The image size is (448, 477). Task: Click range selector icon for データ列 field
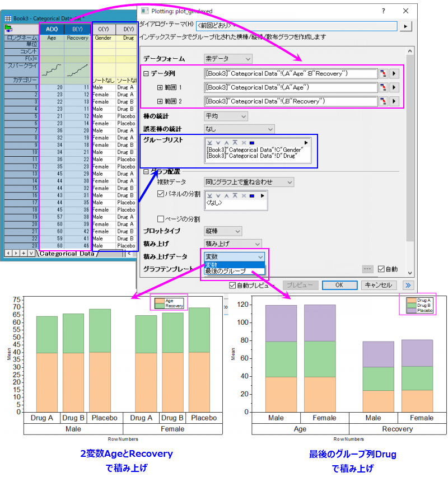tap(383, 73)
